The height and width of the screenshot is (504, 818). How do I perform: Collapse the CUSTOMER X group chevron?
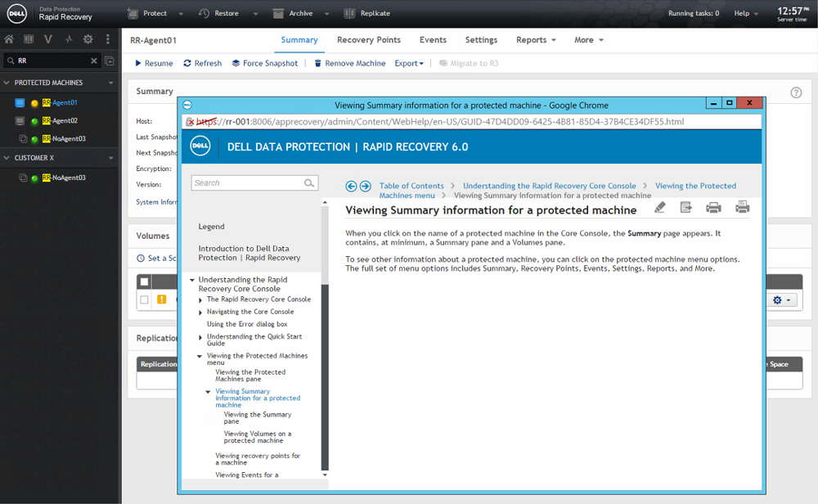(x=7, y=158)
